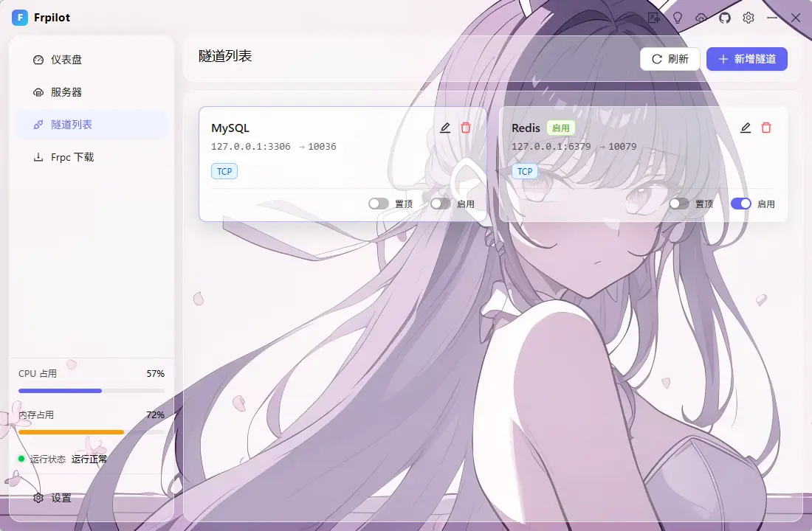Toggle theme with the lightbulb icon

pyautogui.click(x=678, y=18)
